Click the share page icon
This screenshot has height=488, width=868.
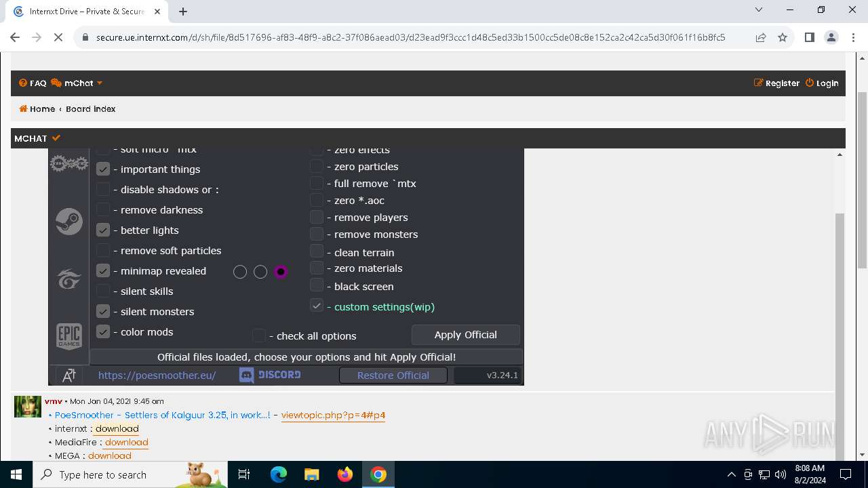(761, 38)
